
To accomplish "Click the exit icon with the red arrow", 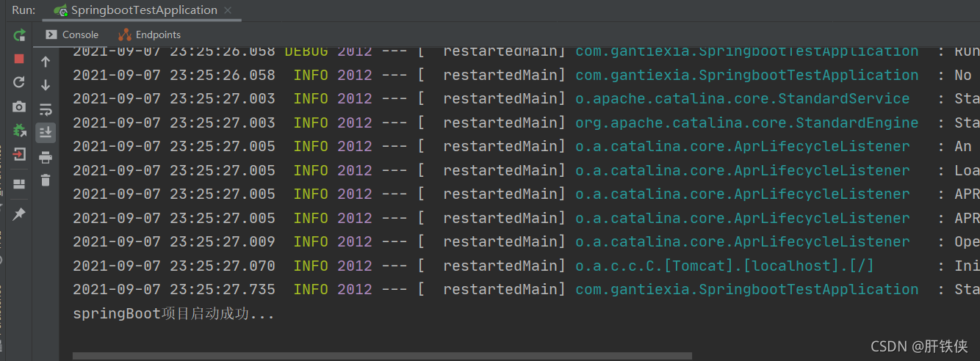I will point(19,155).
